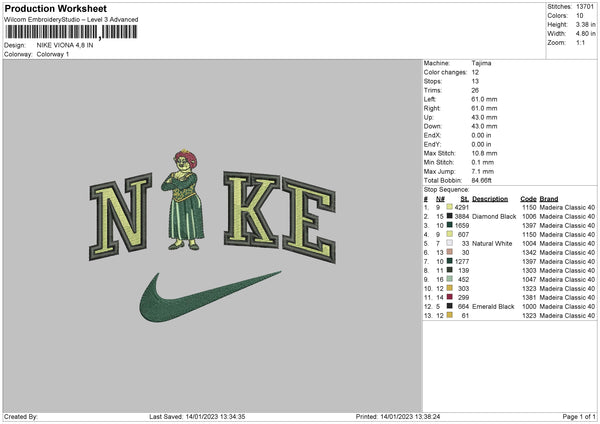The width and height of the screenshot is (600, 424).
Task: Click the "Last Saved: 14/01/2023 13:34:35" text
Action: (x=197, y=416)
